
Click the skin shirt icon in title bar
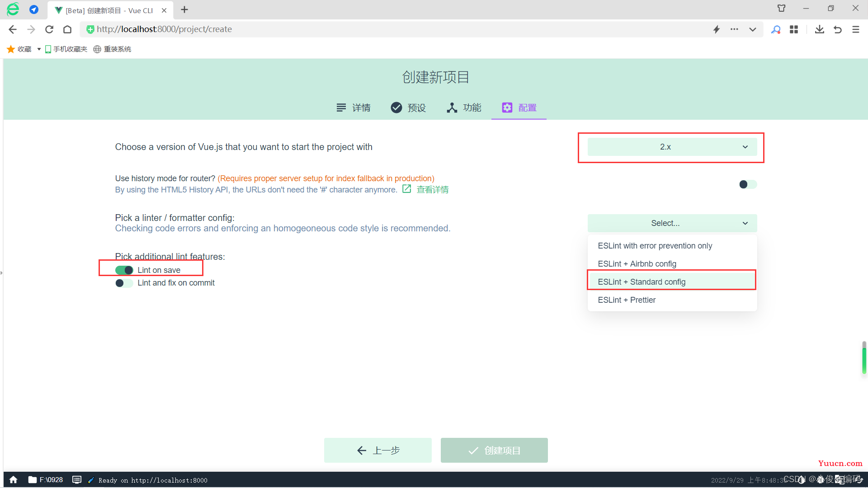tap(781, 8)
